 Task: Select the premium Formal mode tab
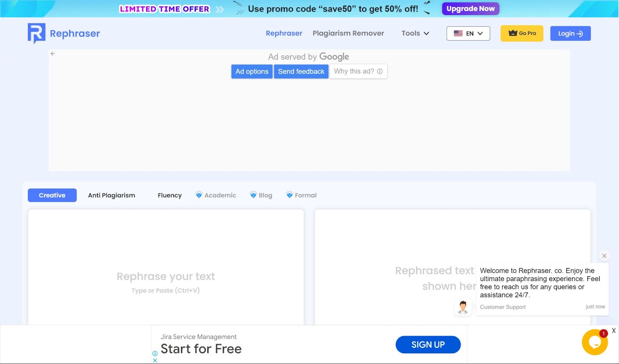[x=301, y=195]
